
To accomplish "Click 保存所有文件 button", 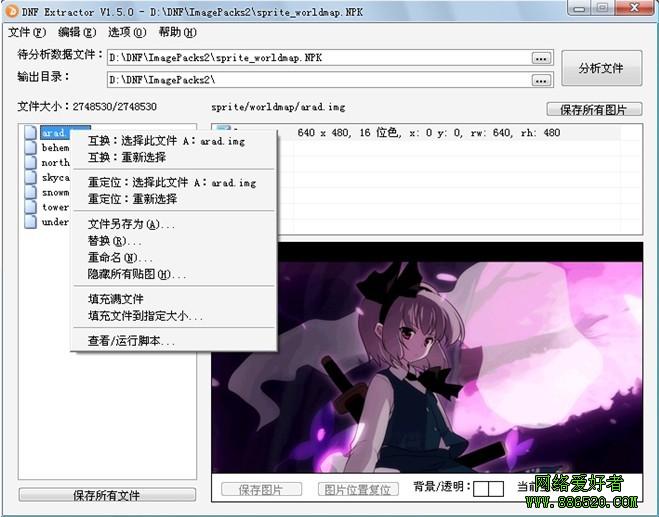I will [107, 495].
